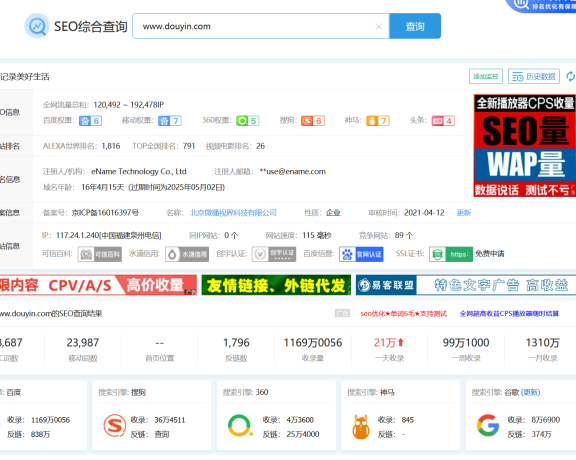The height and width of the screenshot is (460, 576).
Task: Click the 百度权重 6 badge
Action: tap(90, 121)
